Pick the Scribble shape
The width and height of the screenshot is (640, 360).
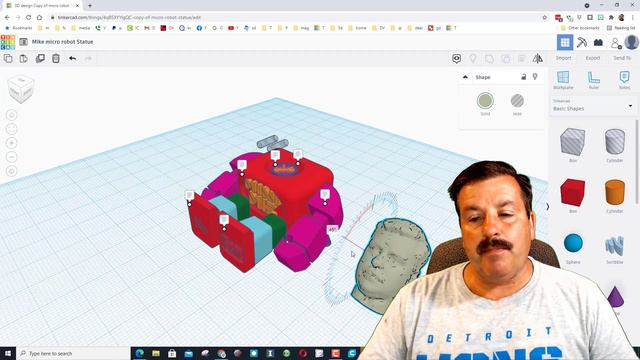(x=615, y=246)
